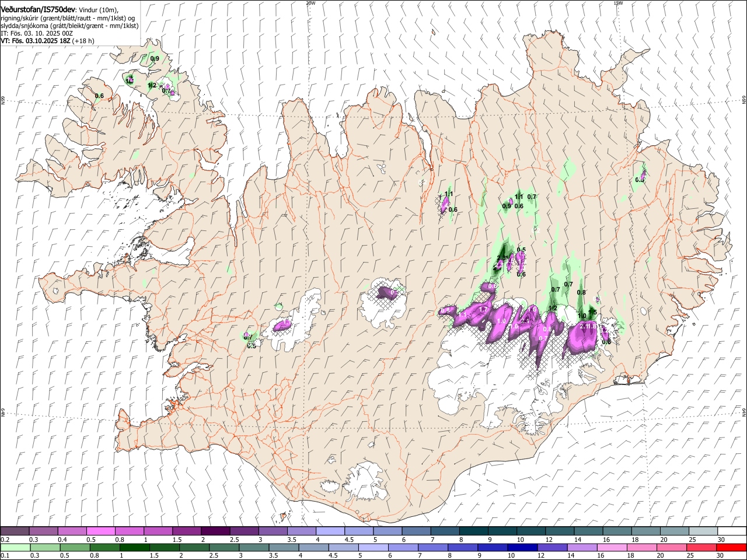Viewport: 747px width, 560px height.
Task: Click the 20W longitude label
Action: click(x=310, y=3)
